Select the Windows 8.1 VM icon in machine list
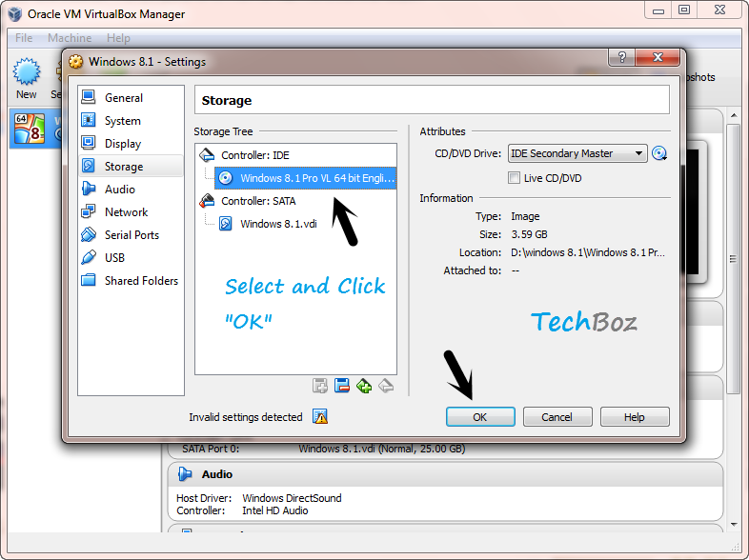The width and height of the screenshot is (749, 560). [x=30, y=129]
